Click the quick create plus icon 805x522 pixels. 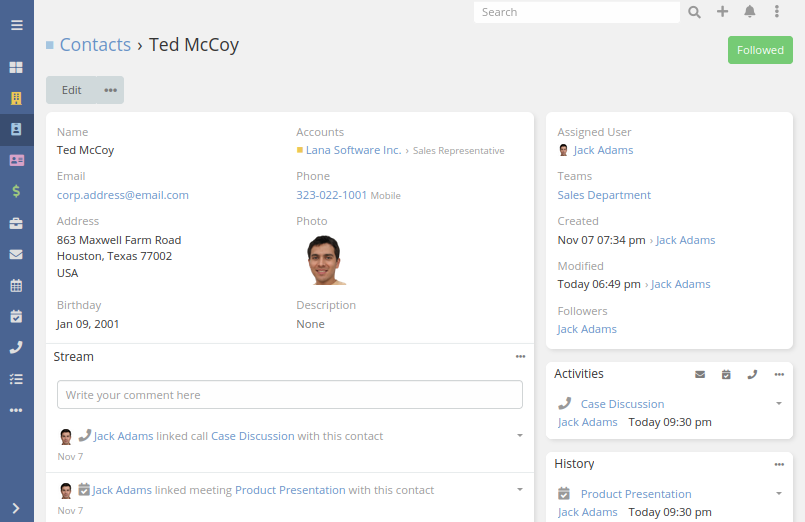pos(722,12)
